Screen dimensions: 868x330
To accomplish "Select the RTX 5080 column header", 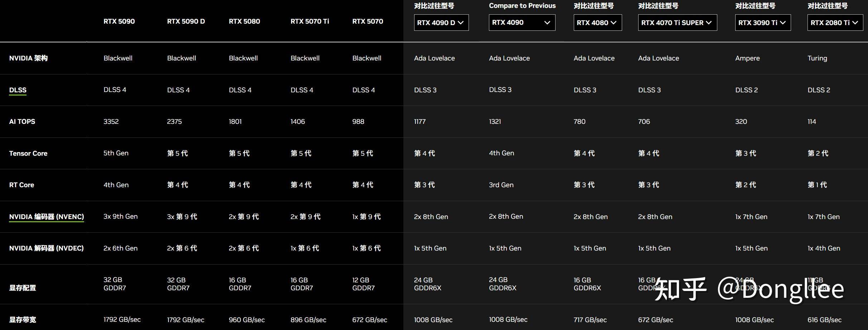I will click(x=244, y=21).
